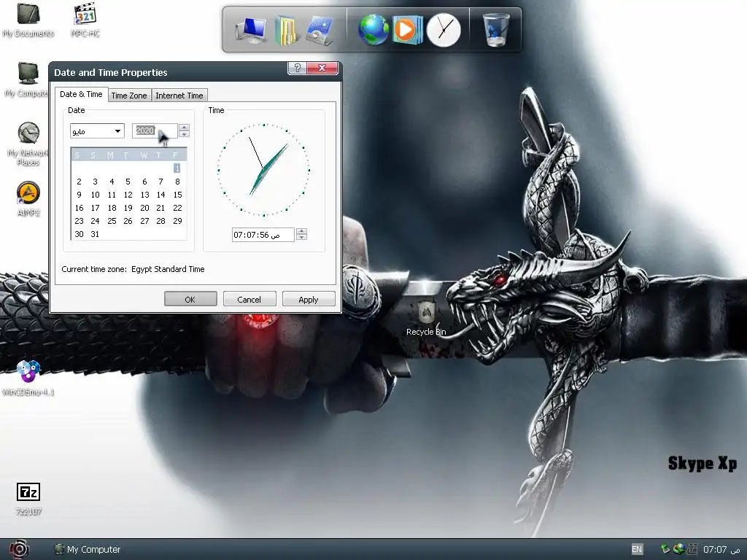The image size is (747, 560).
Task: Open the folders icon in the dock
Action: pos(286,31)
